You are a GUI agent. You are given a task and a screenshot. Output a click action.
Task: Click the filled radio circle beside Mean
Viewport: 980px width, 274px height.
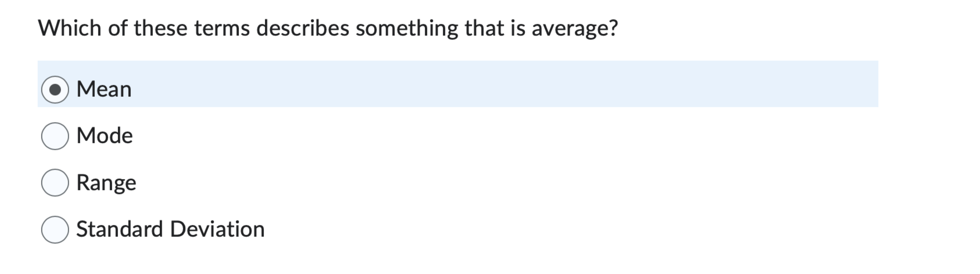click(x=56, y=90)
